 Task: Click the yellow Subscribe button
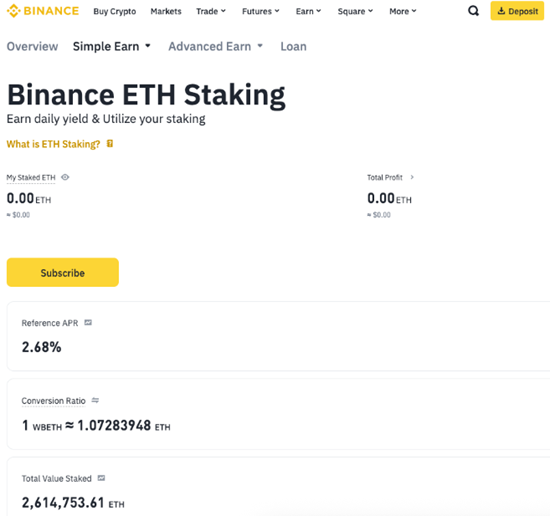tap(63, 272)
